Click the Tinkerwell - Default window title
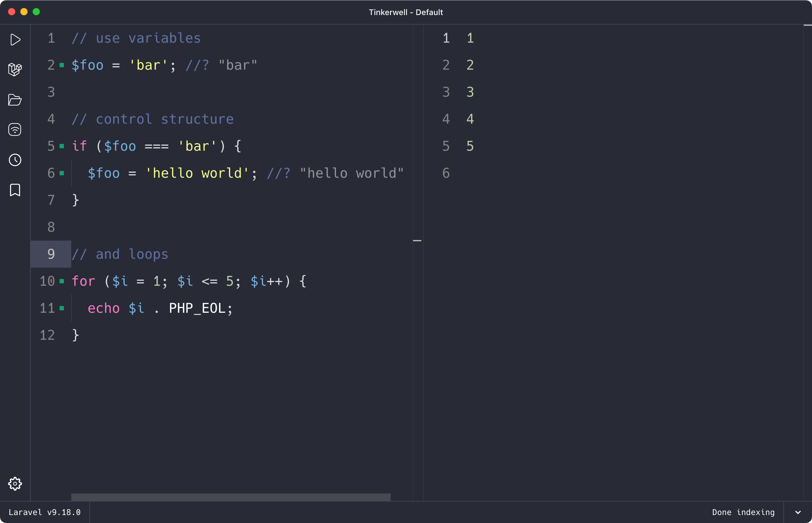This screenshot has width=812, height=523. (406, 12)
